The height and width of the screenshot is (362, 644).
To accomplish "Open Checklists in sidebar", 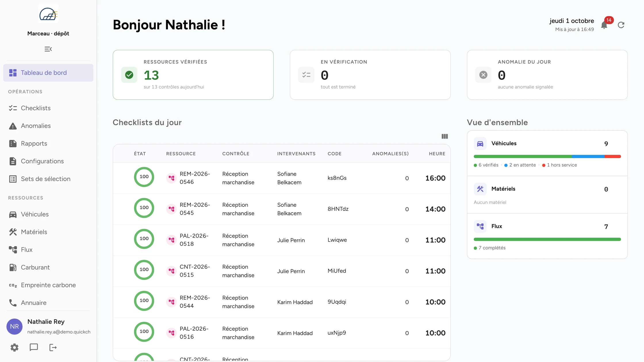I will pos(48,108).
